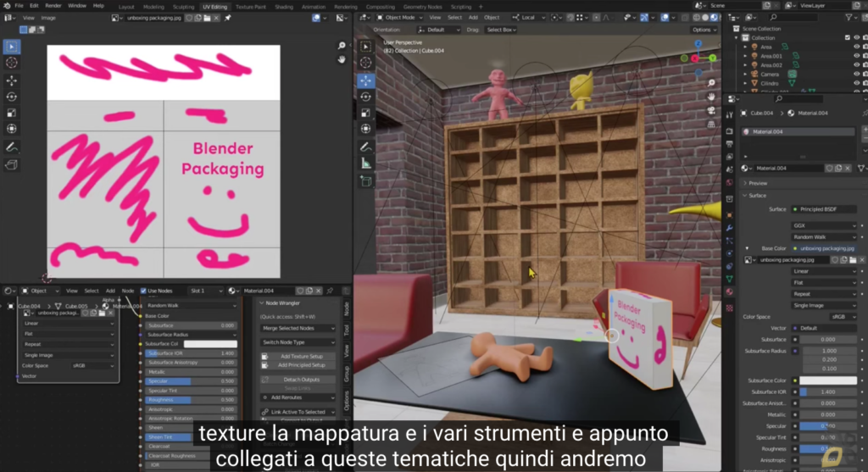Hide Area.002 via eye icon
868x472 pixels.
[856, 65]
